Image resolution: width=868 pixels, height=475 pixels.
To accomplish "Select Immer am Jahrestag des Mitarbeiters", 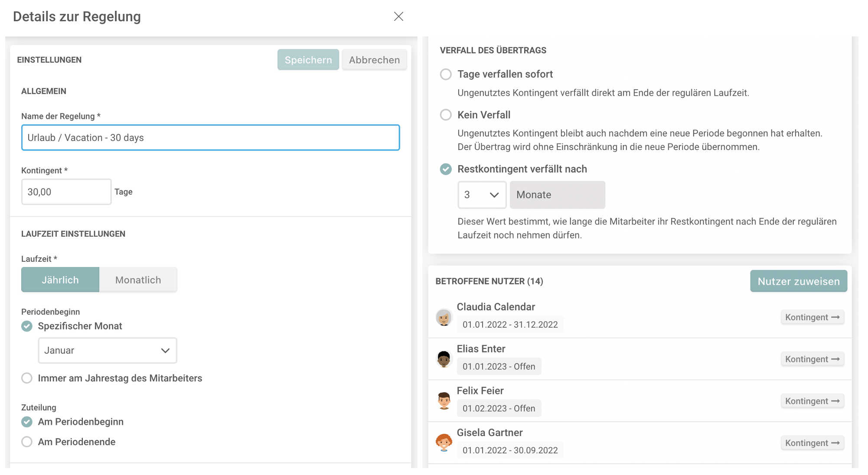I will [x=27, y=378].
